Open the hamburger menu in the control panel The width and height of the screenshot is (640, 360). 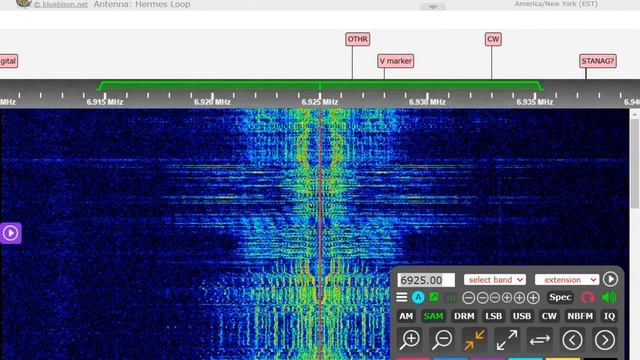click(x=402, y=298)
